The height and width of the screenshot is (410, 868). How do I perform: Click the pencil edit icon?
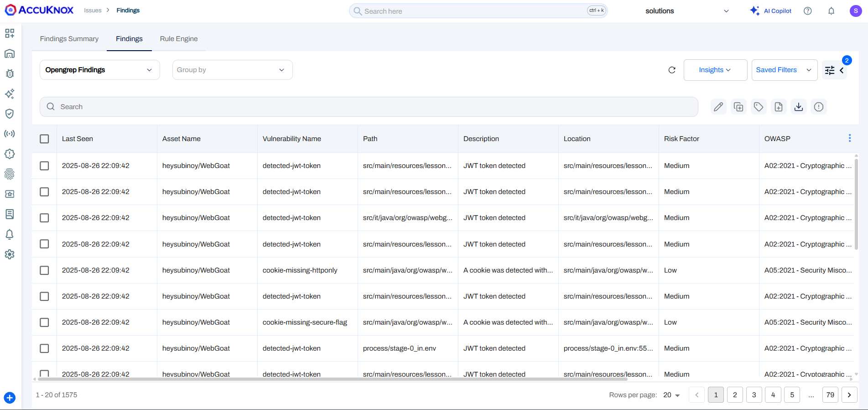click(x=718, y=107)
